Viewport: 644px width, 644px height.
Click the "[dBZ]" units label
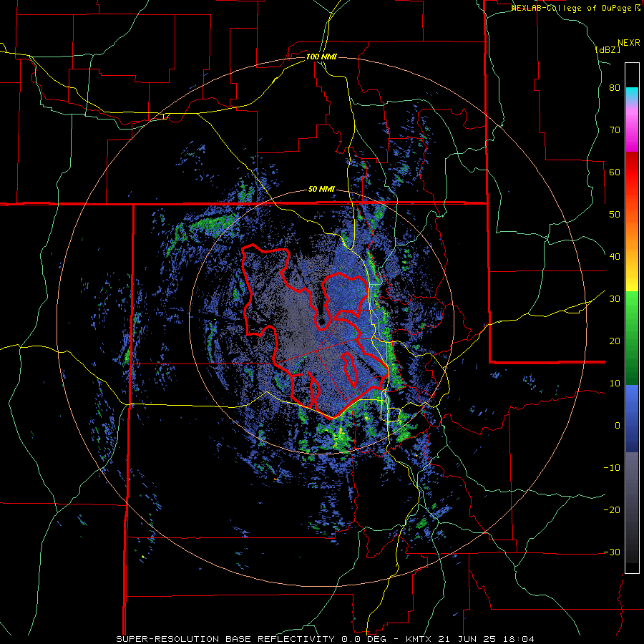pyautogui.click(x=608, y=49)
